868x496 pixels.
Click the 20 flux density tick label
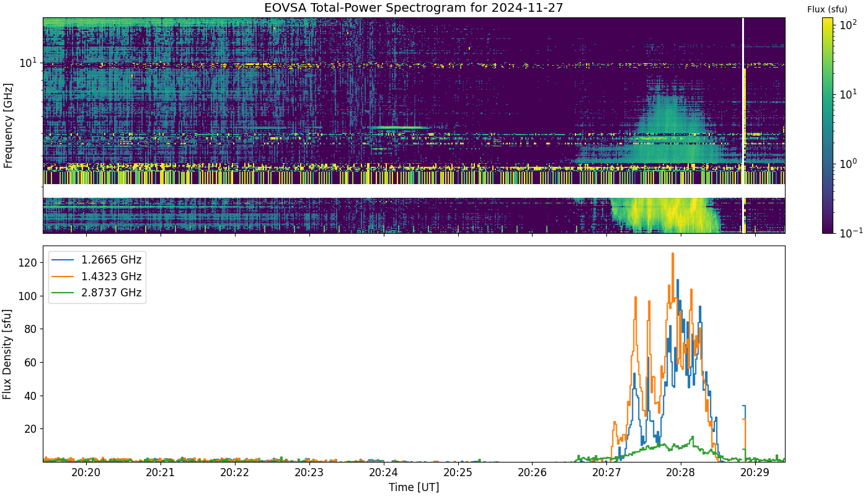click(x=31, y=429)
